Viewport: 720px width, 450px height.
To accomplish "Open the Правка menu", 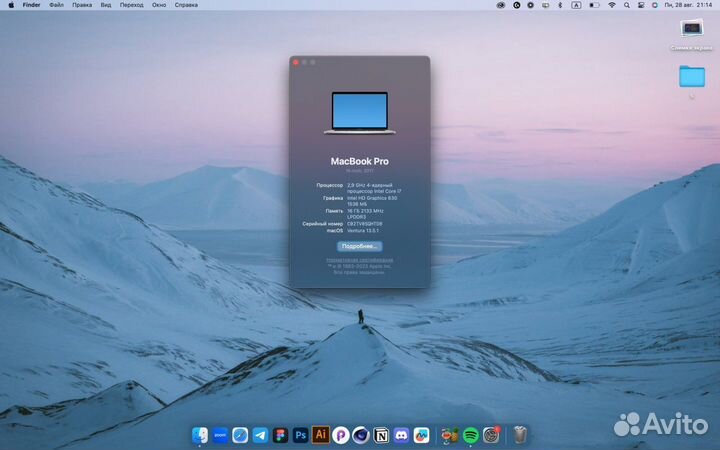I will (82, 5).
